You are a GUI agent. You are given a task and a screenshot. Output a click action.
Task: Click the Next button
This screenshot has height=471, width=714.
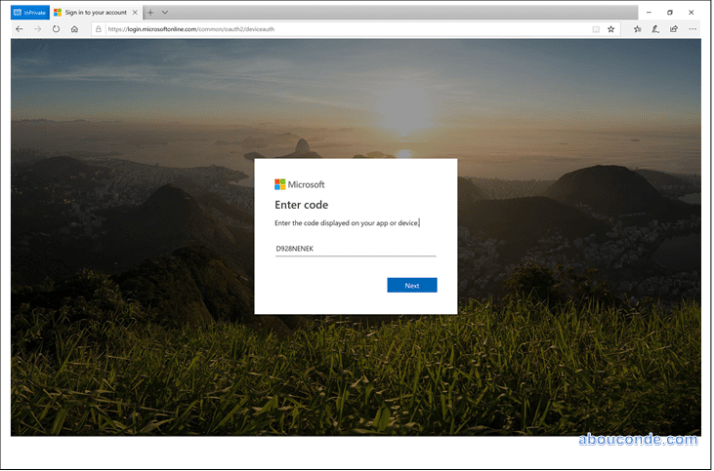tap(412, 285)
